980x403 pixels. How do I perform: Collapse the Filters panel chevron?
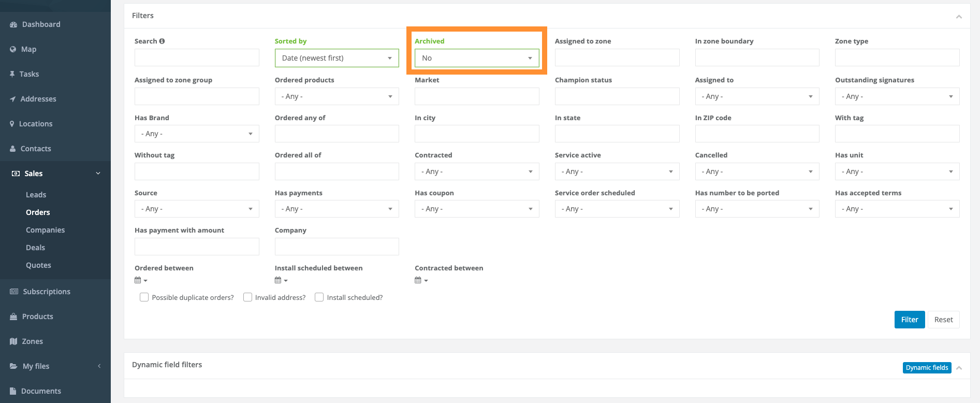(x=959, y=17)
